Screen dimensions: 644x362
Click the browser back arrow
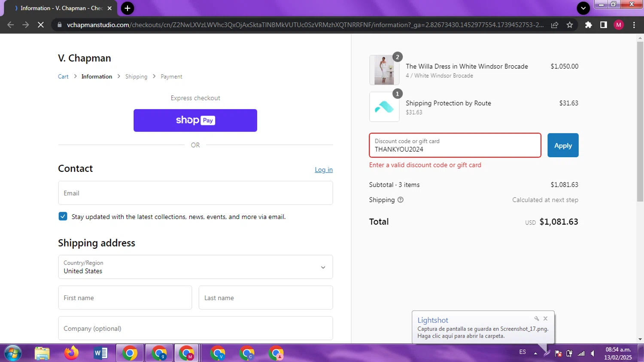point(11,25)
